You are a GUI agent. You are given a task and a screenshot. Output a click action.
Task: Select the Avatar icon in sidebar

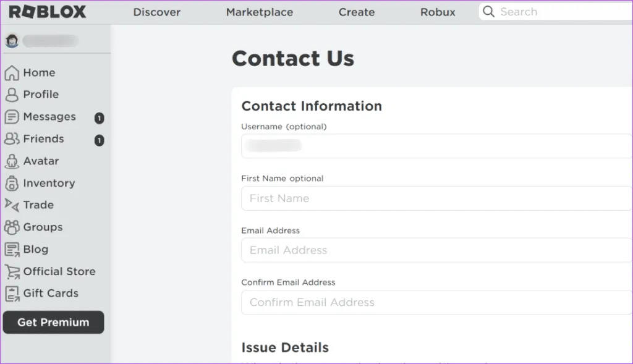pos(12,161)
